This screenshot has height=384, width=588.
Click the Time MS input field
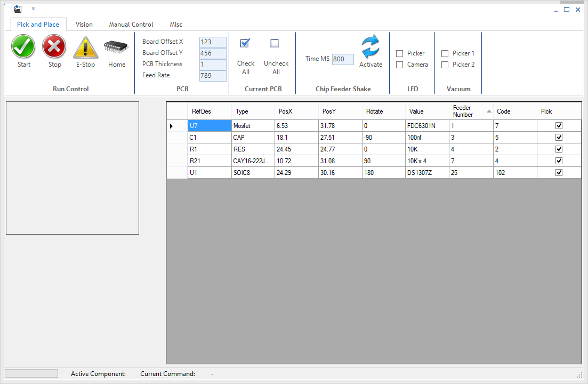342,59
